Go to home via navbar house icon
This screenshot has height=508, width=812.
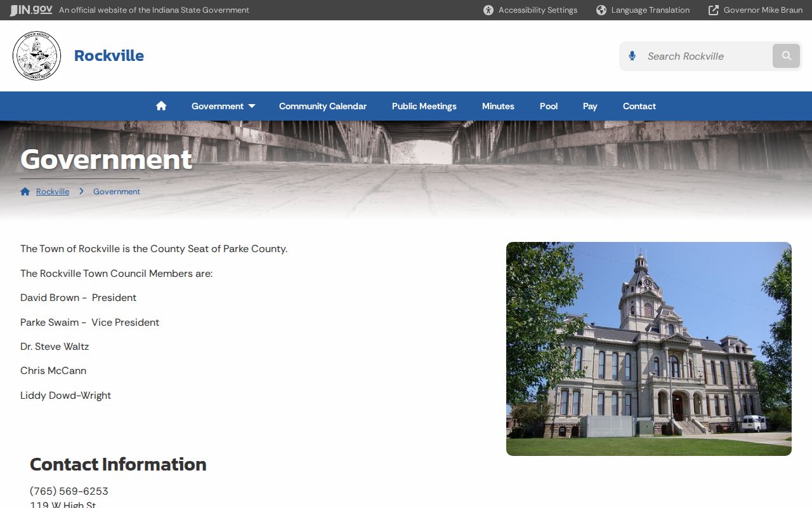tap(161, 106)
